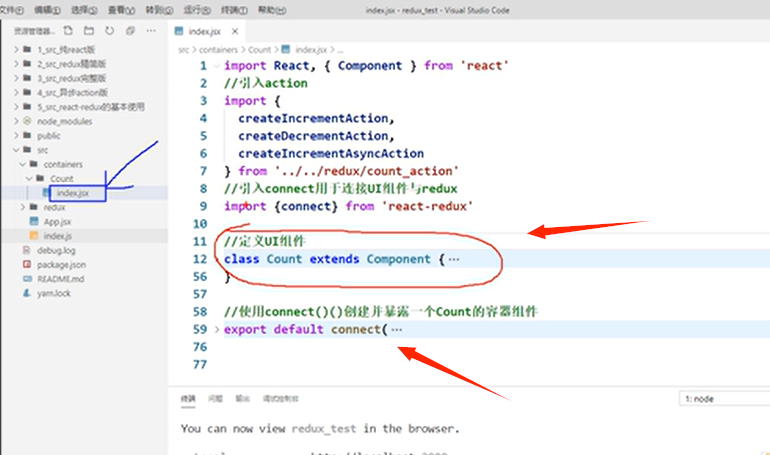Screen dimensions: 770x455
Task: Expand the node_modules folder chevron
Action: (x=16, y=121)
